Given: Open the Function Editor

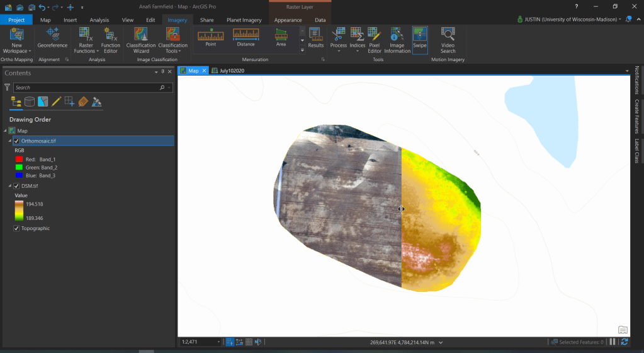Looking at the screenshot, I should [110, 39].
